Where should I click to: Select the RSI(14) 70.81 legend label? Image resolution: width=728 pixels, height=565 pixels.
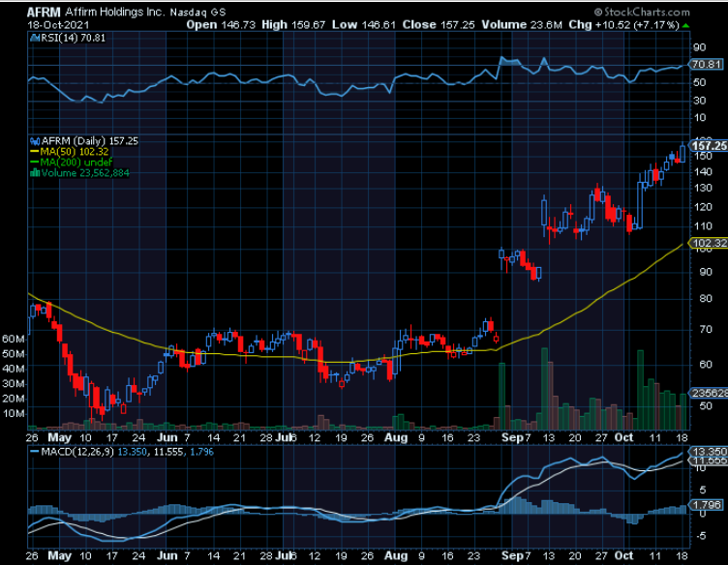pyautogui.click(x=73, y=38)
